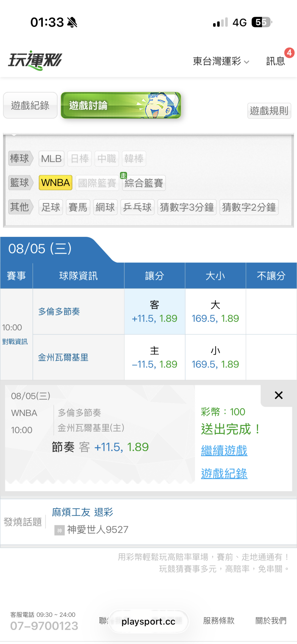Open the 遊戲討論 mascot banner
Screen dimensions: 297x644
[x=121, y=105]
